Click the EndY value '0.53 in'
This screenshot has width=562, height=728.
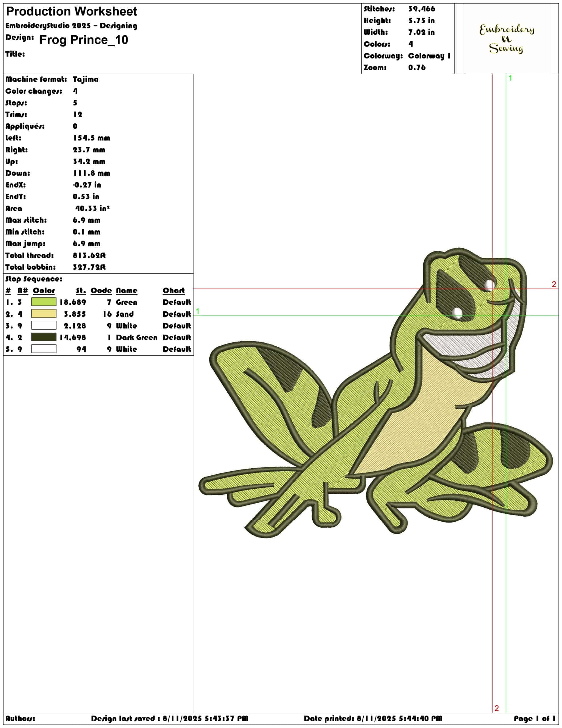(x=86, y=196)
